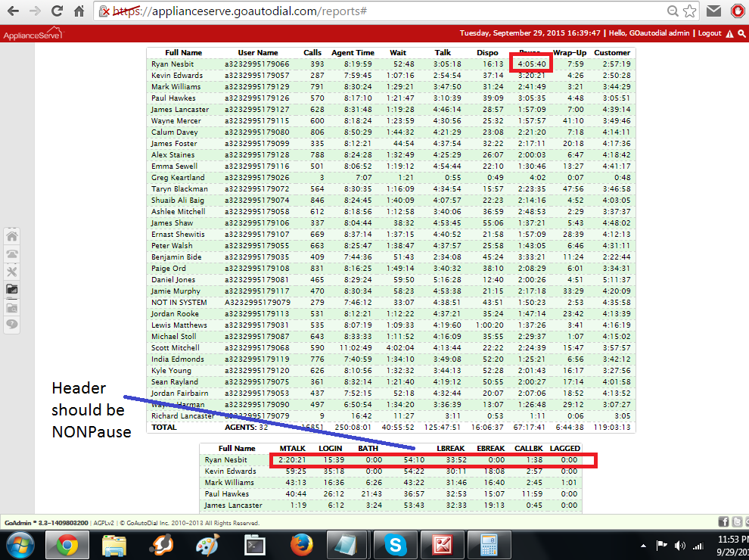Image resolution: width=749 pixels, height=560 pixels.
Task: Open the Calculator on the taskbar
Action: pyautogui.click(x=489, y=545)
